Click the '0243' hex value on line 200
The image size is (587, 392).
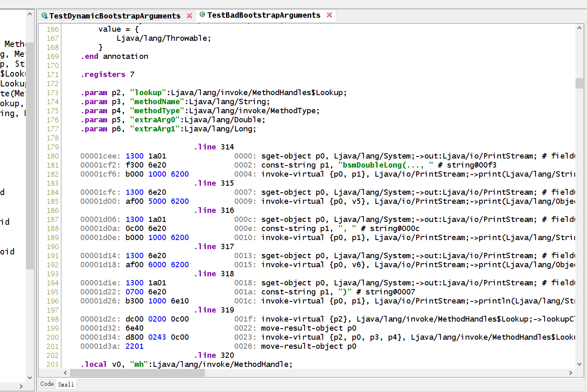tap(157, 337)
